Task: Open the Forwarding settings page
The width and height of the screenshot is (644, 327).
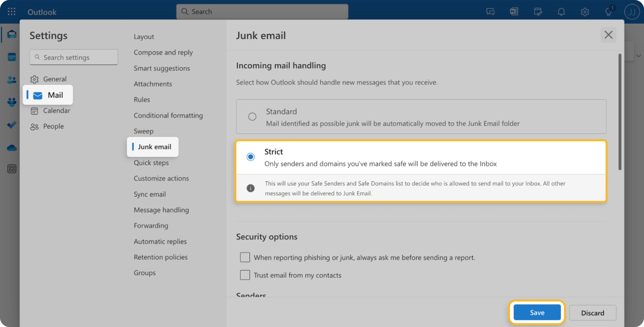Action: pyautogui.click(x=151, y=225)
